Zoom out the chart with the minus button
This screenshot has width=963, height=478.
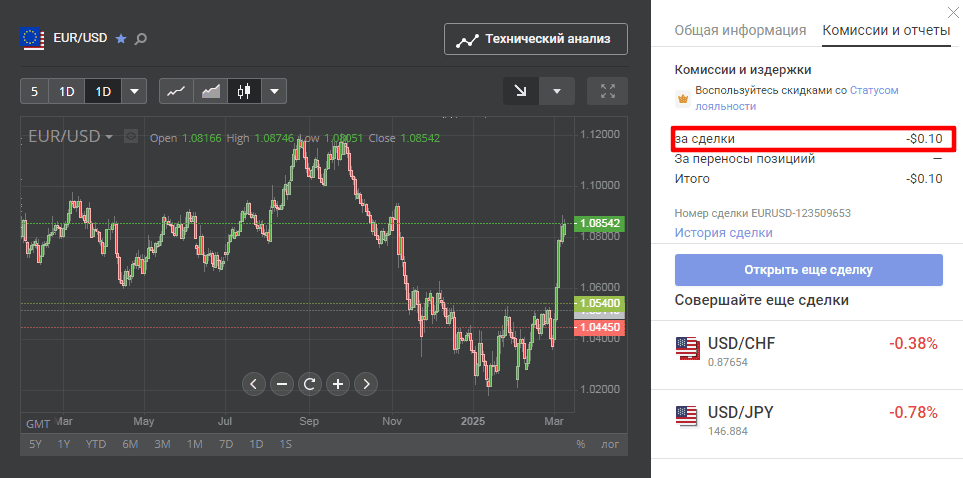(282, 384)
